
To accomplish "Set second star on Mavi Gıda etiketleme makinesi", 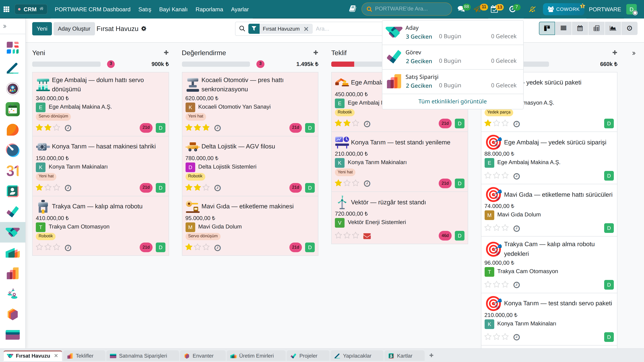I will coord(197,247).
